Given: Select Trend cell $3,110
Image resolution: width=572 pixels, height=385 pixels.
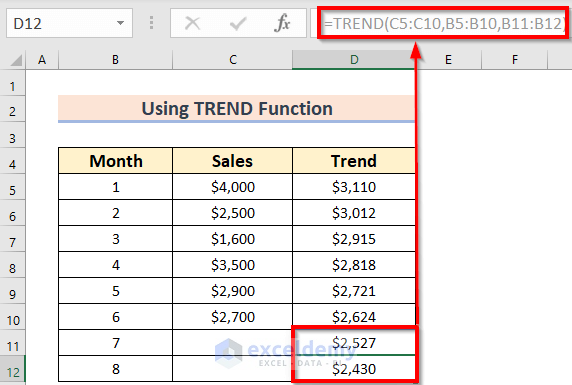Looking at the screenshot, I should [354, 187].
